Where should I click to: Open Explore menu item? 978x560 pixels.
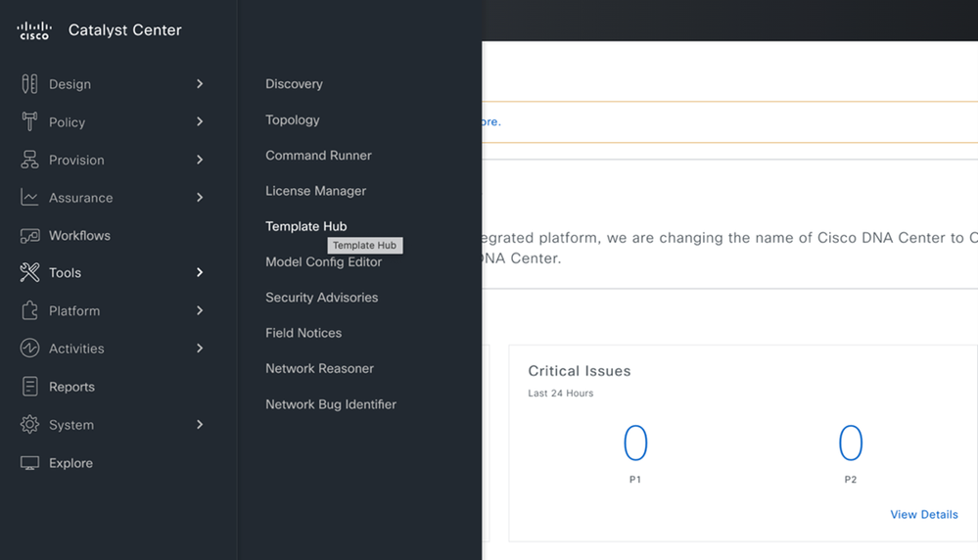tap(70, 463)
